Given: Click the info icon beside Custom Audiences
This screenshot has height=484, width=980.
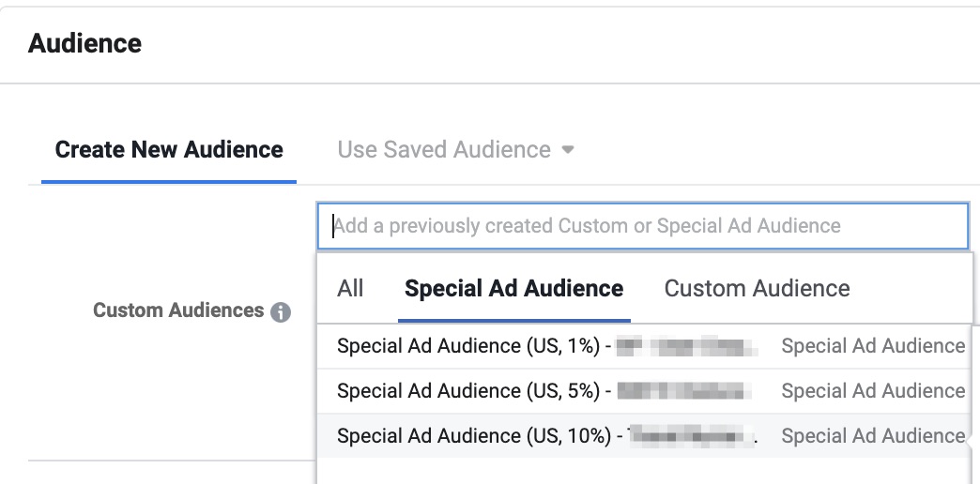Looking at the screenshot, I should point(280,312).
